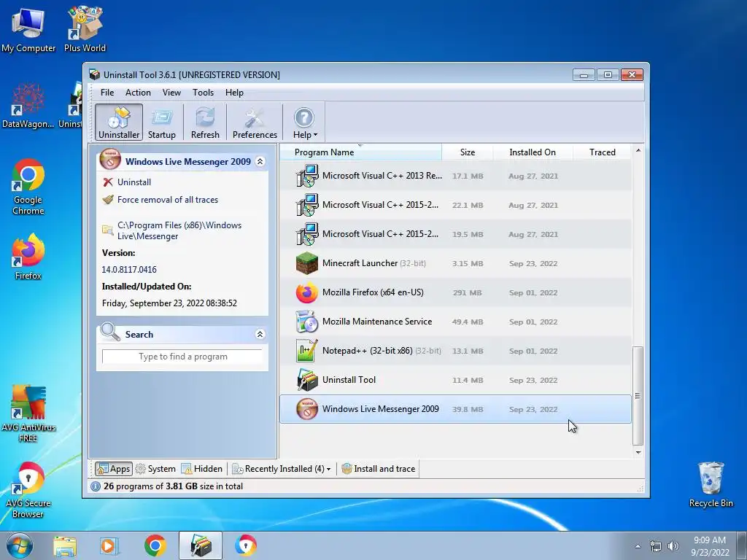Select Microsoft Visual C++ 2013 icon
Viewport: 747px width, 560px height.
pyautogui.click(x=307, y=176)
